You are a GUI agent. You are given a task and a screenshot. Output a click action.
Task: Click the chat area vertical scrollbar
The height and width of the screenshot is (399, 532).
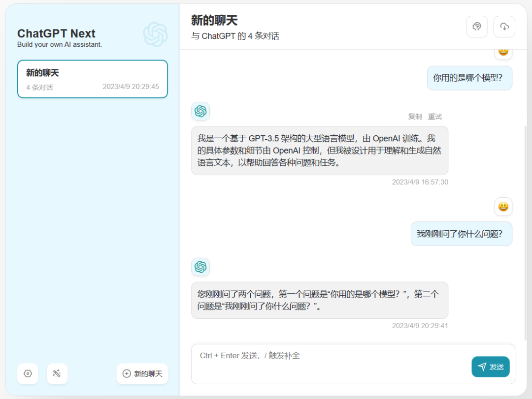point(526,234)
